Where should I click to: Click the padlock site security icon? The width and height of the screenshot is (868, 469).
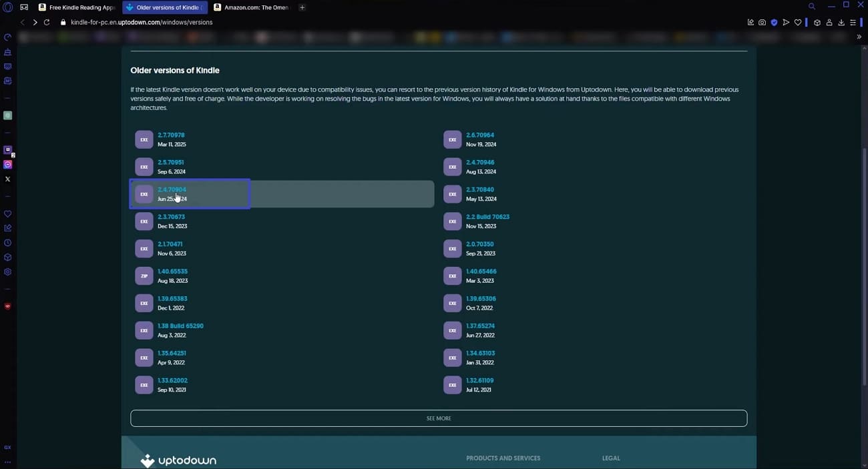[x=63, y=22]
